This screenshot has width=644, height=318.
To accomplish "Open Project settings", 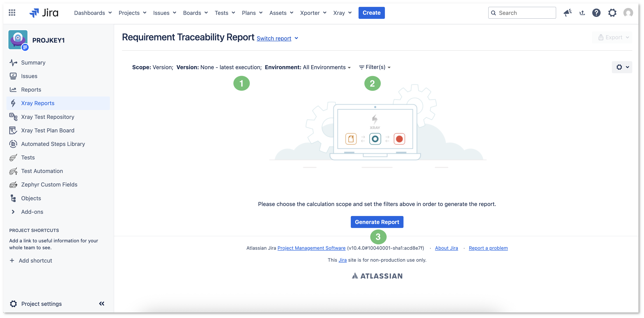I will (x=41, y=304).
